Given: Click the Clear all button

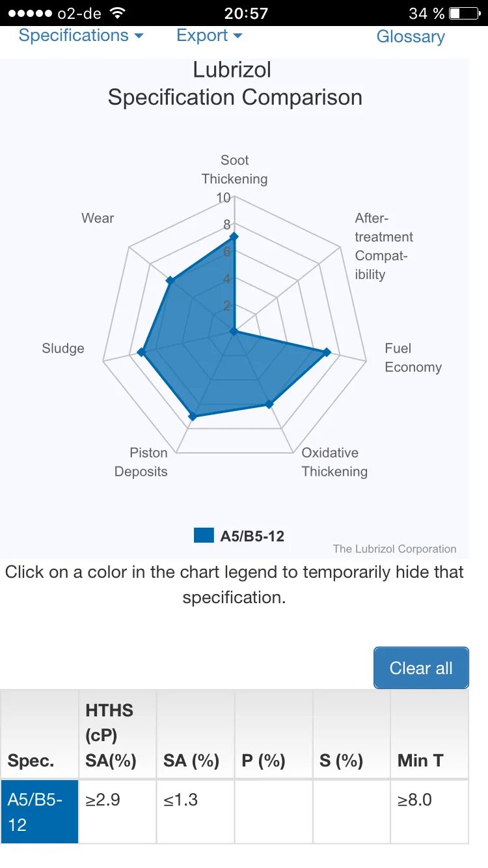Looking at the screenshot, I should point(421,668).
